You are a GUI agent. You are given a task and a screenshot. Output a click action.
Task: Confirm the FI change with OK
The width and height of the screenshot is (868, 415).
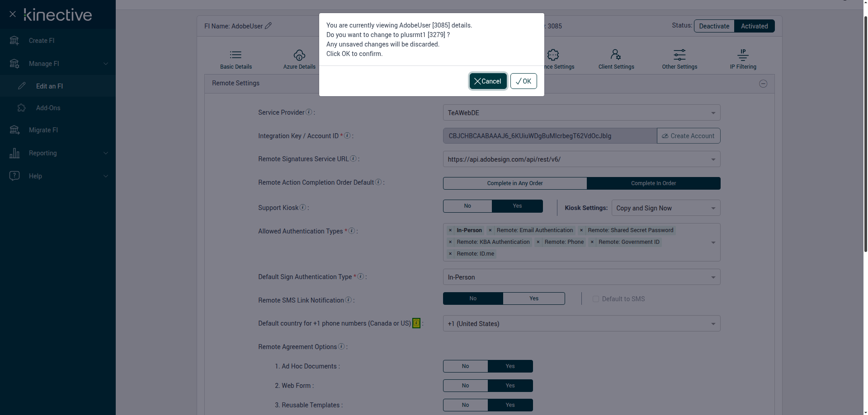(x=524, y=81)
